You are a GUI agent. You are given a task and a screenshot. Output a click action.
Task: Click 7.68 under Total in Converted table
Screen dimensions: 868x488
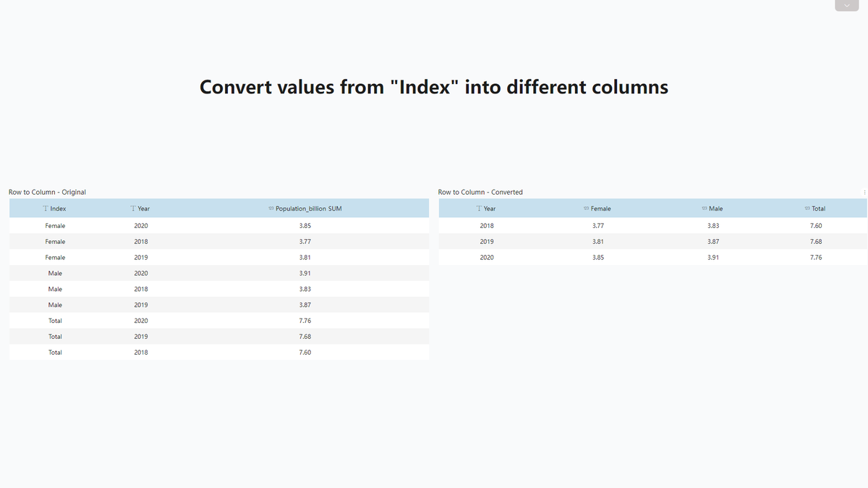tap(816, 242)
